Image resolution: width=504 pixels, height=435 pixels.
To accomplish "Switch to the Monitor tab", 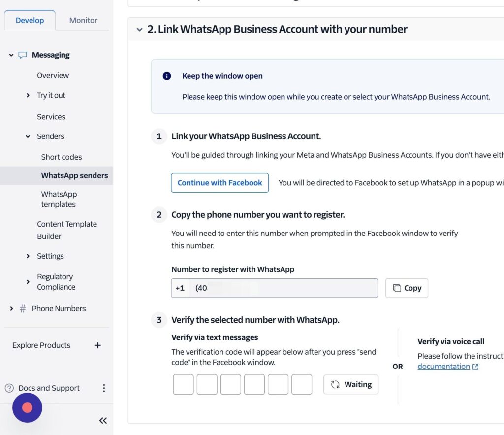I will (83, 21).
